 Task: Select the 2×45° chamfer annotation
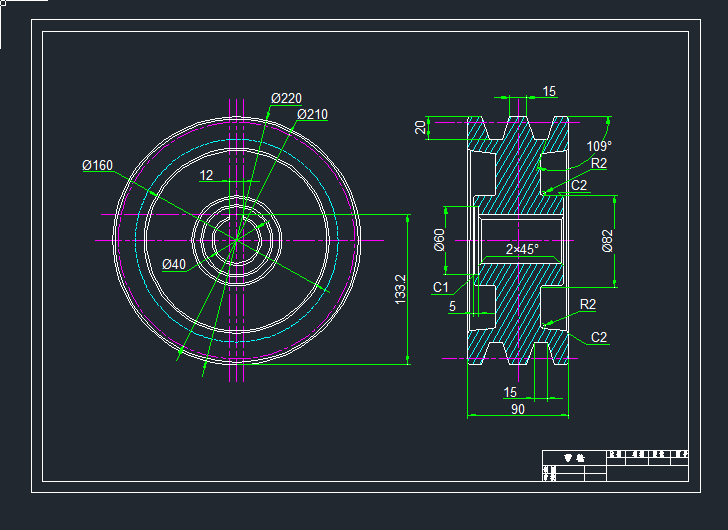point(522,249)
